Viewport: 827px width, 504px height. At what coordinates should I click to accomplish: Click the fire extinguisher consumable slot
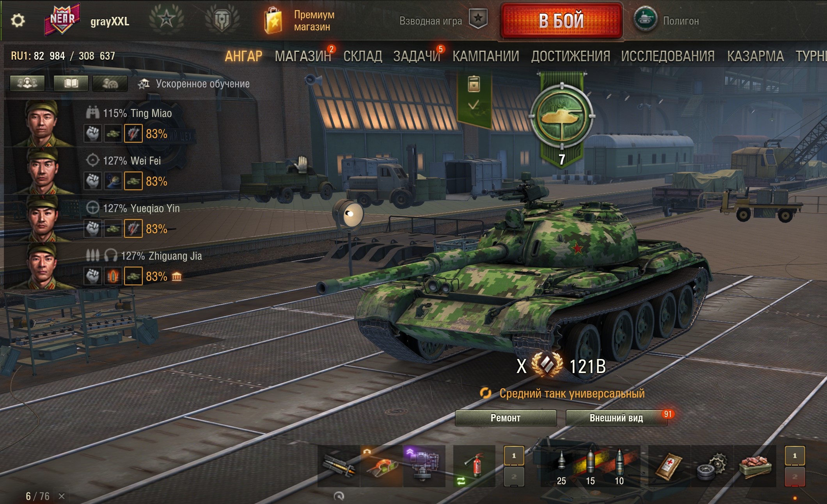pos(474,466)
